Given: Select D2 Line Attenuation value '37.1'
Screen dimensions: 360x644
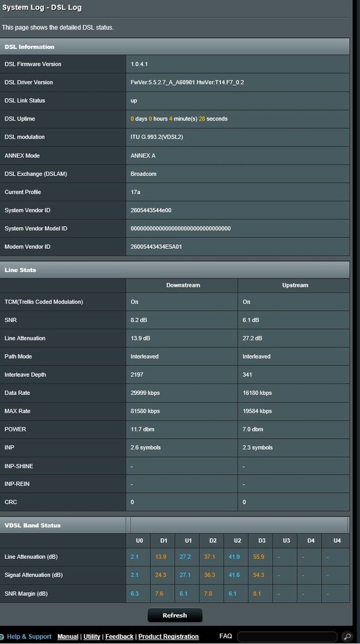Looking at the screenshot, I should pos(209,557).
